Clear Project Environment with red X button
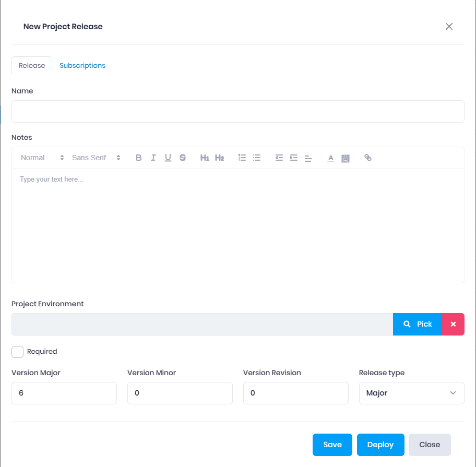 [x=453, y=324]
